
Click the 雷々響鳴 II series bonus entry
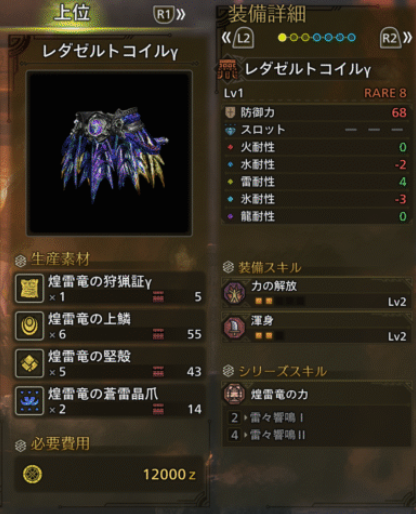point(268,435)
